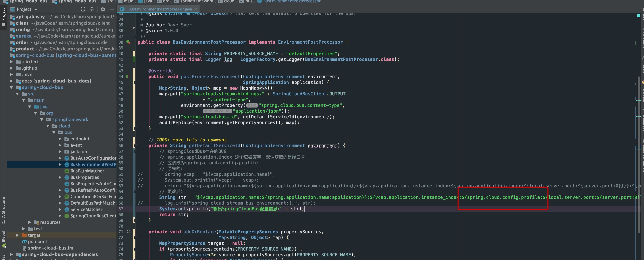Select the api-gateway module
Viewport: 644px width, 260px height.
30,17
